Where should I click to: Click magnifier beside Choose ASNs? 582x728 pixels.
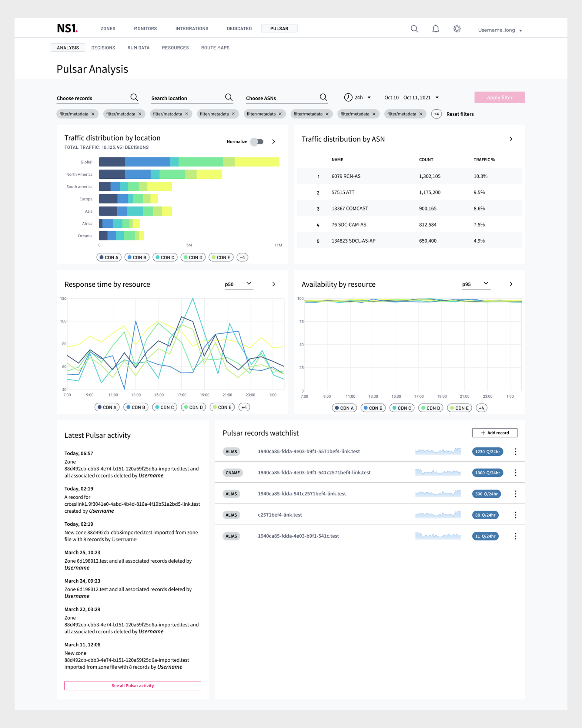pos(323,98)
